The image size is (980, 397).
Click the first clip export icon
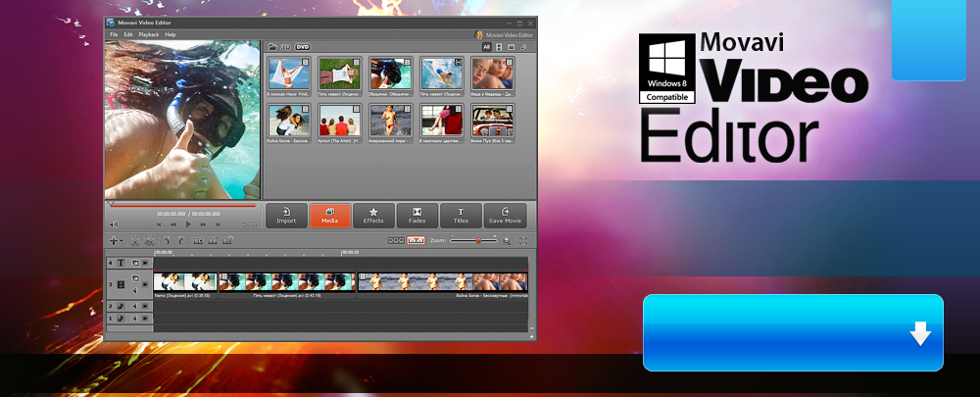click(199, 240)
